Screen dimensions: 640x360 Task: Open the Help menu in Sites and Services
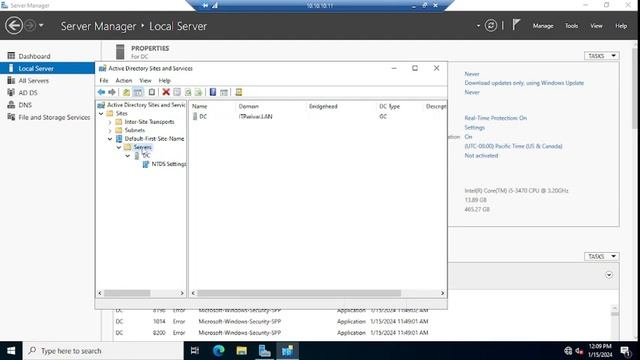pos(164,80)
